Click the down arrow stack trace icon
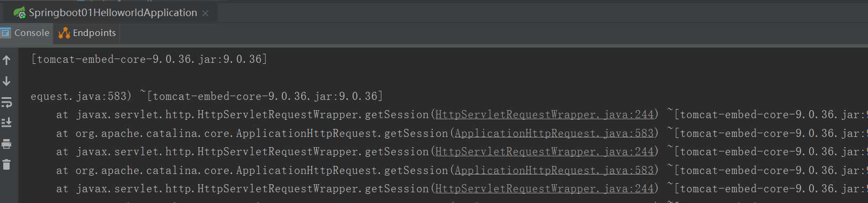This screenshot has width=868, height=203. pos(6,81)
